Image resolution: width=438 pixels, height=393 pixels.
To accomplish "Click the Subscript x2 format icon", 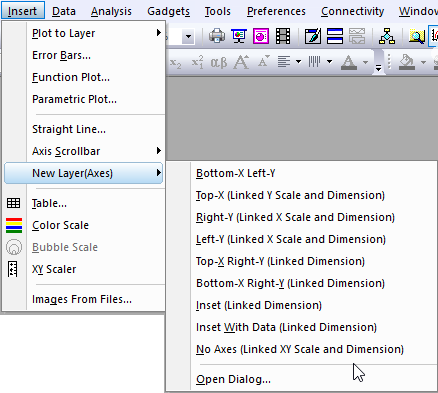I will [176, 62].
